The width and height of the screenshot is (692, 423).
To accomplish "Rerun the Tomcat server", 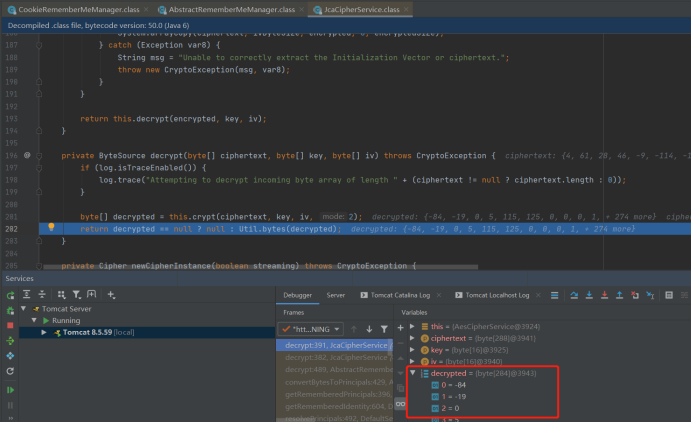I will pos(10,295).
